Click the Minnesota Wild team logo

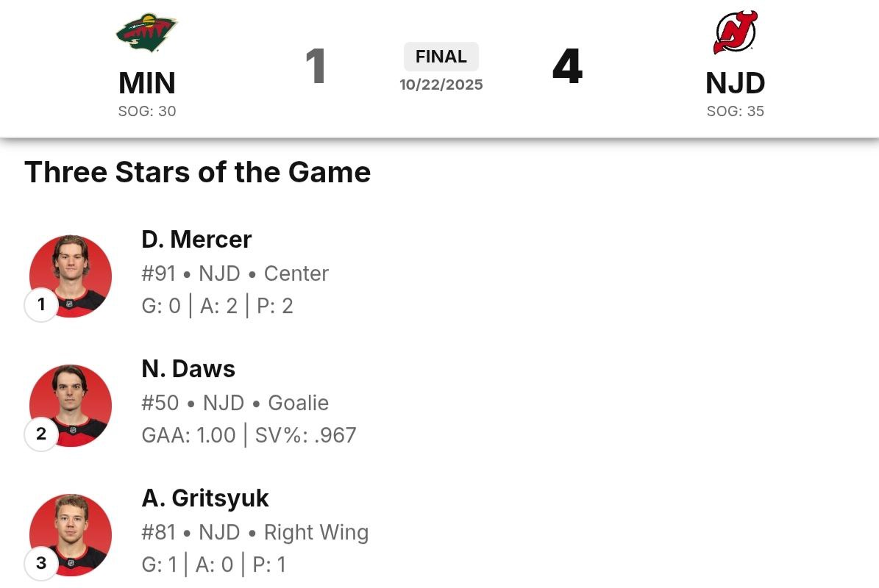click(x=147, y=33)
